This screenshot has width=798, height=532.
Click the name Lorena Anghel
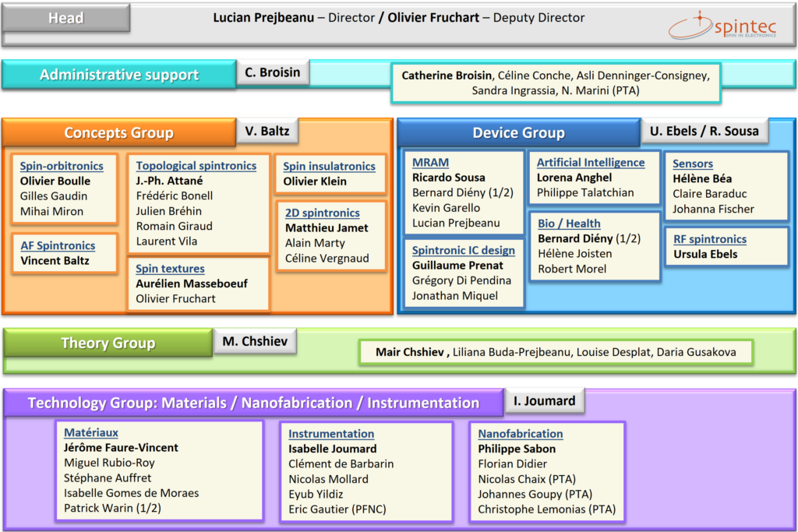pos(574,178)
